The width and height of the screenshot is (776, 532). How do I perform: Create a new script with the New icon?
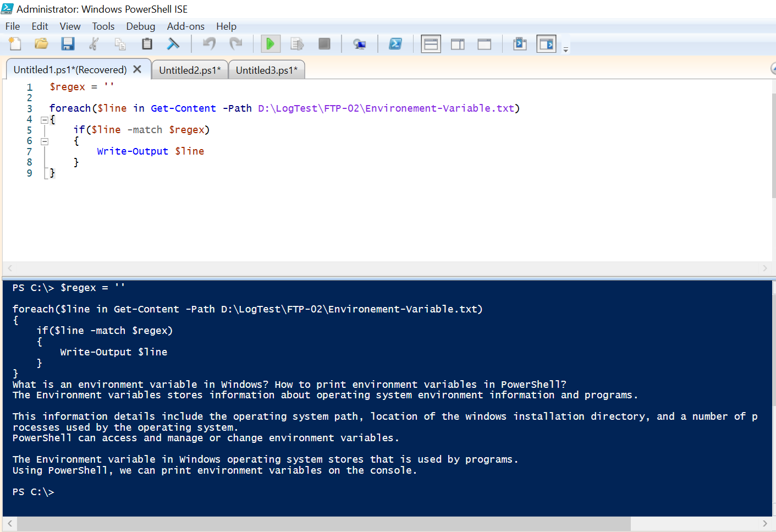coord(14,43)
